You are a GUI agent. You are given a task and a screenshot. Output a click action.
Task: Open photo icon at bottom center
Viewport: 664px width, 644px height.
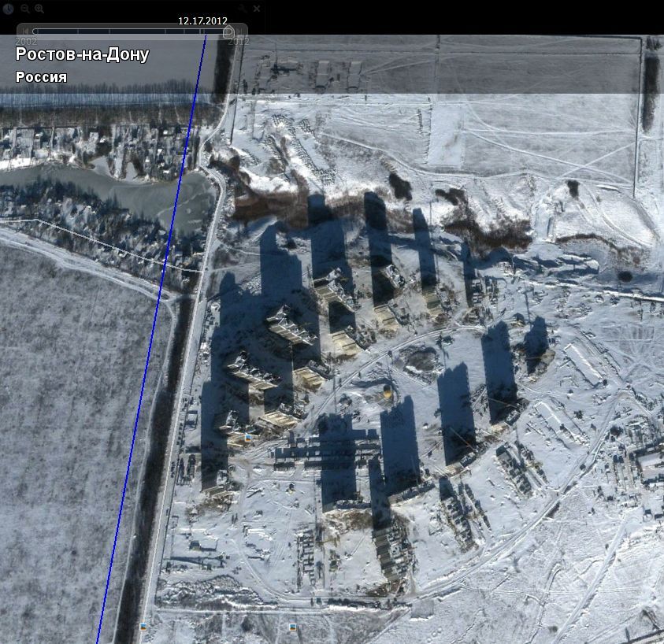293,627
